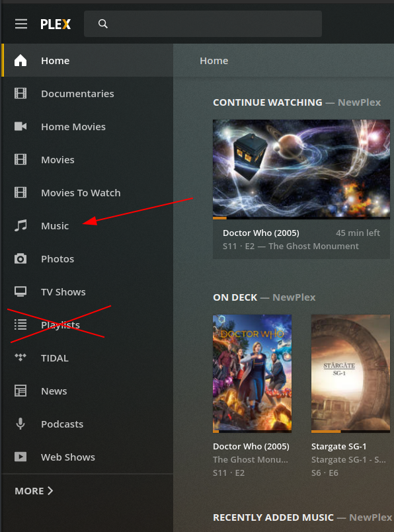
Task: Click the search magnifier icon
Action: pos(103,24)
